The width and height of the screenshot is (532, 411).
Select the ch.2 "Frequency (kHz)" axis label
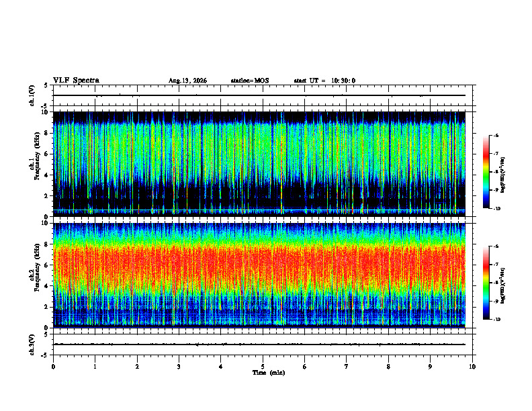(37, 267)
